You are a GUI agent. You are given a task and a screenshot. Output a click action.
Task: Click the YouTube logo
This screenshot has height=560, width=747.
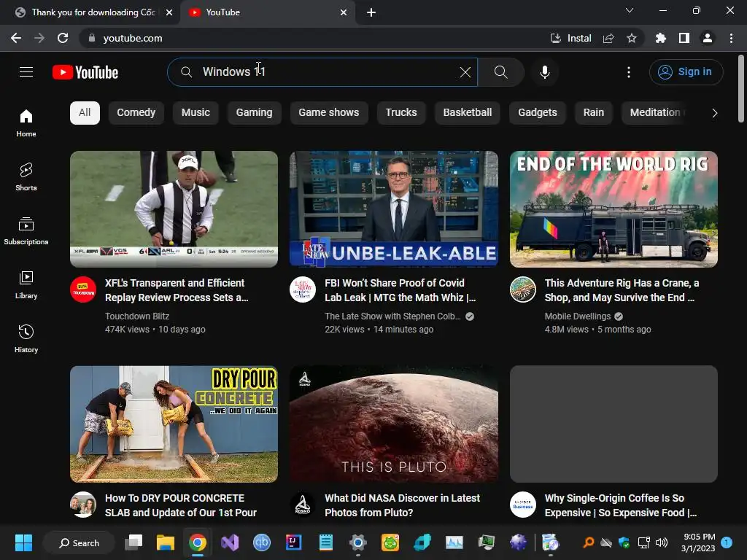click(85, 72)
